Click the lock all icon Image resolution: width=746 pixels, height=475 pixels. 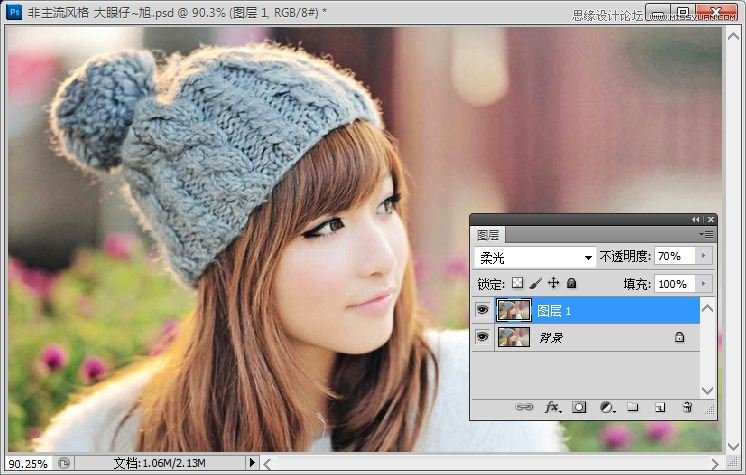[572, 284]
